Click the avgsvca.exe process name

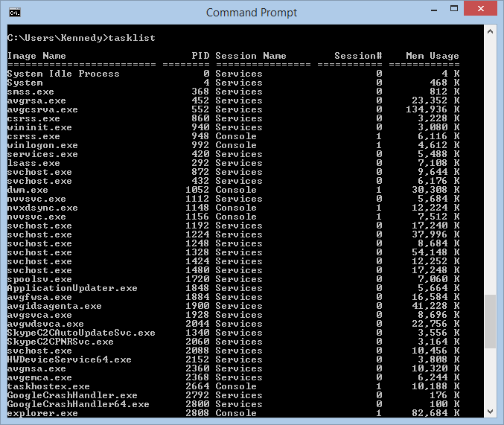coord(39,315)
